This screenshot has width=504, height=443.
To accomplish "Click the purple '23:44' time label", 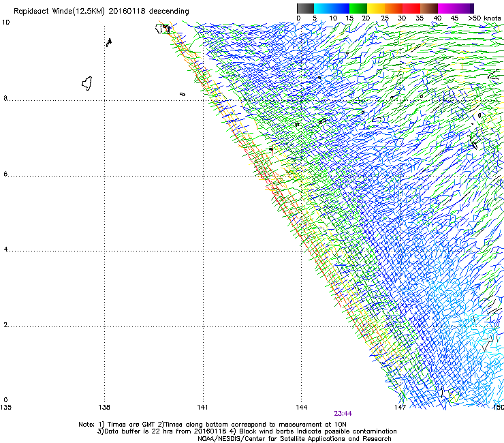I will [343, 414].
